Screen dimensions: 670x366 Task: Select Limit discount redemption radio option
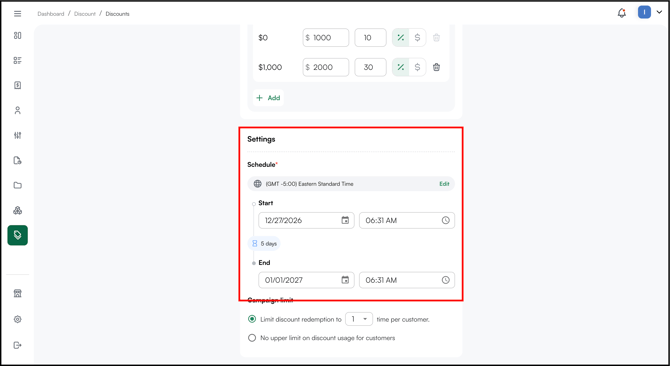click(x=252, y=319)
